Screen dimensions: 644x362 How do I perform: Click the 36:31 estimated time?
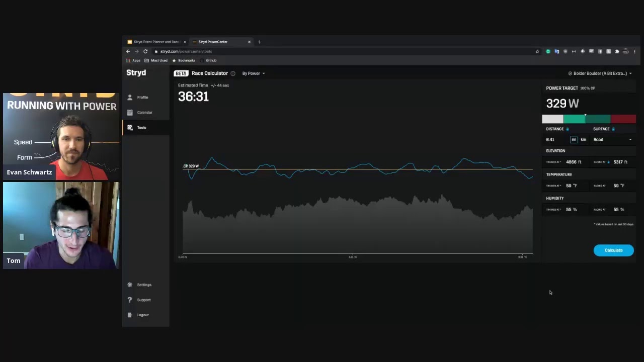tap(193, 97)
